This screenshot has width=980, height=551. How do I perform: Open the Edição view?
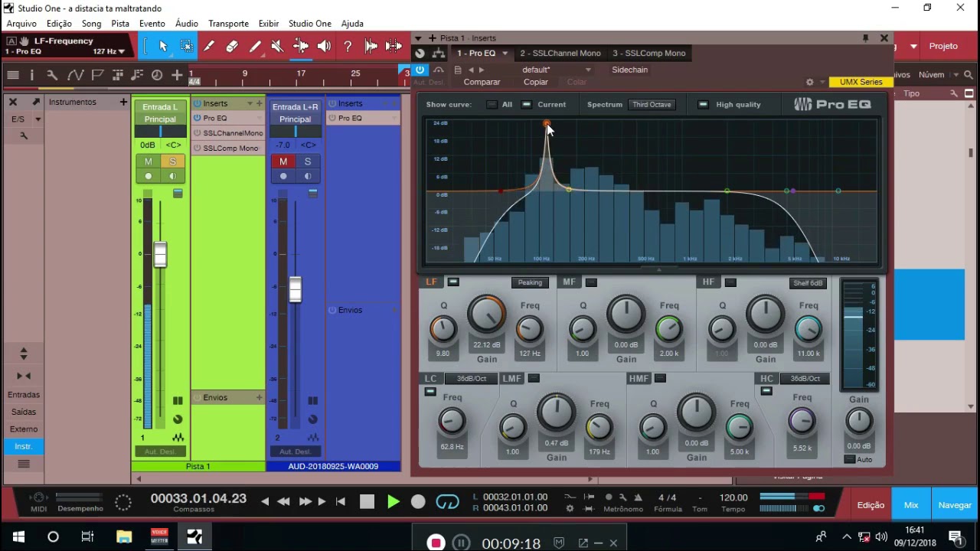coord(871,505)
